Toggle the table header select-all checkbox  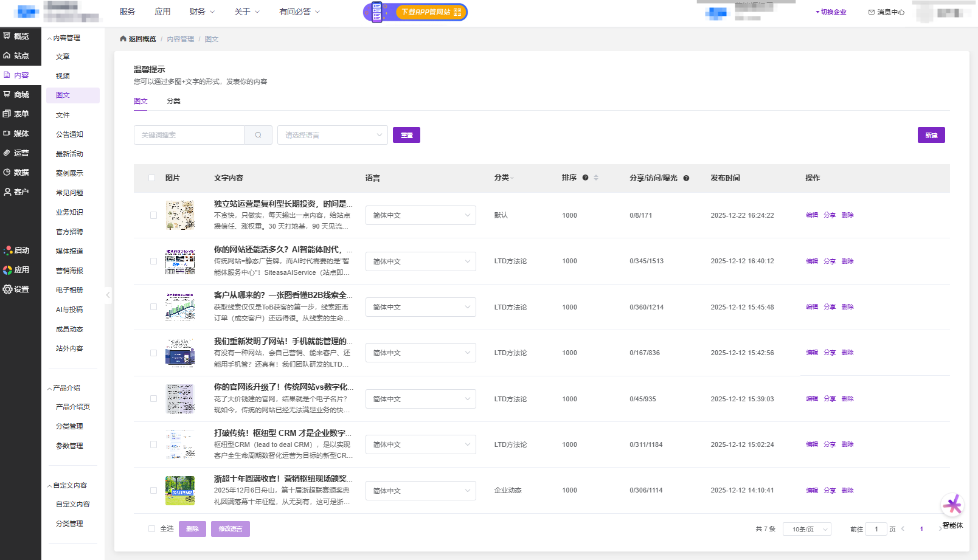point(152,178)
